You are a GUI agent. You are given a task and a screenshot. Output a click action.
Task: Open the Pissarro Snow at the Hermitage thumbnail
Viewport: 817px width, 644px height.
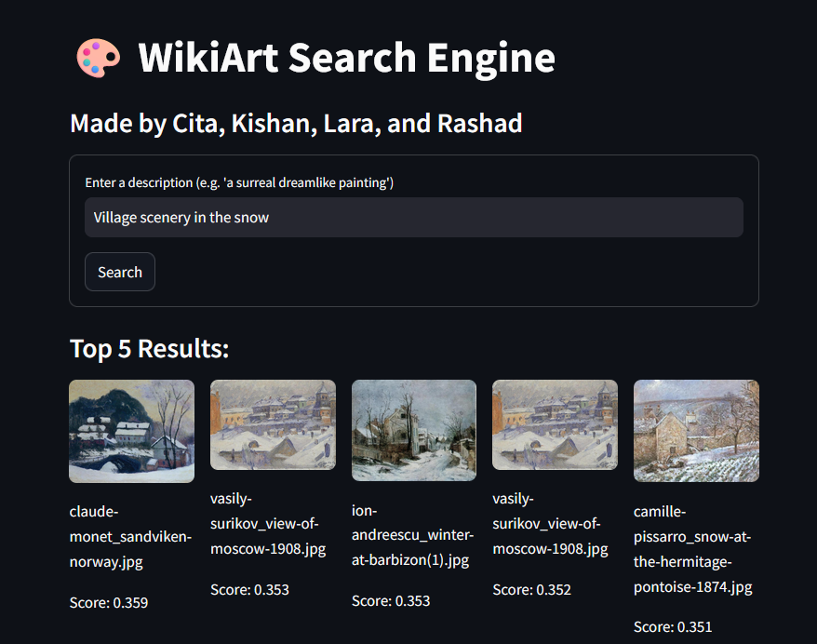(696, 430)
